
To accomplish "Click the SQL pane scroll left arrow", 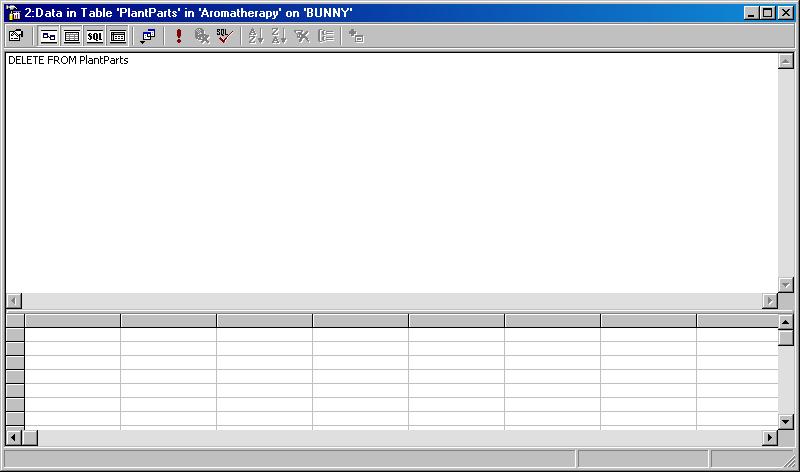I will click(x=14, y=301).
